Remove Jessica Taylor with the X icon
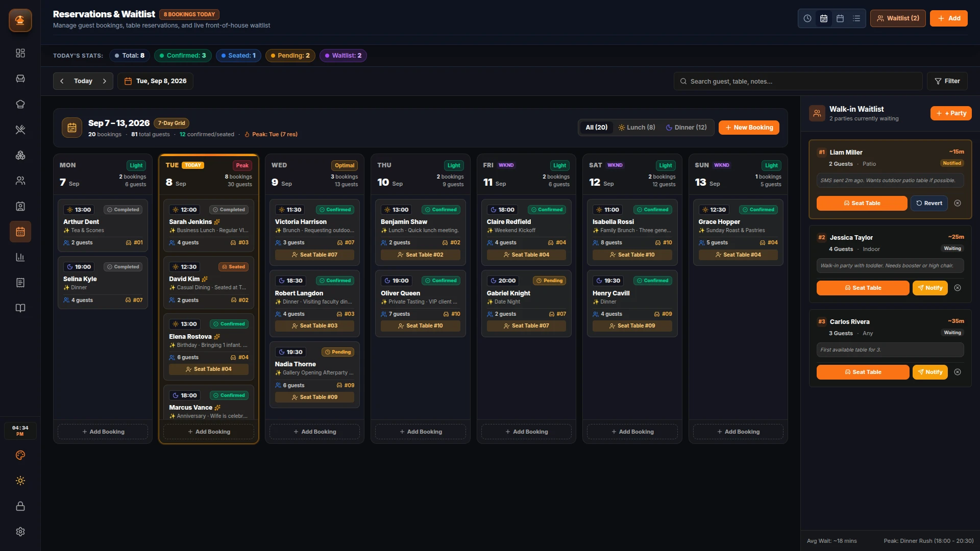Screen dimensions: 980x551 point(958,288)
